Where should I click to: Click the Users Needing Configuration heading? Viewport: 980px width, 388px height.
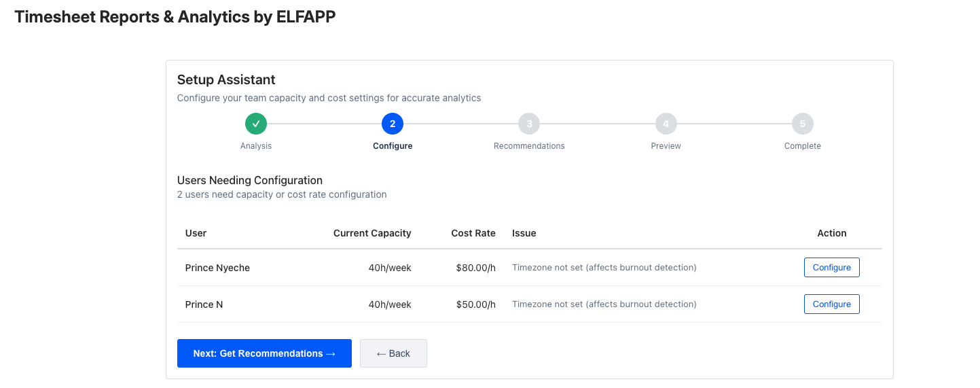point(250,180)
